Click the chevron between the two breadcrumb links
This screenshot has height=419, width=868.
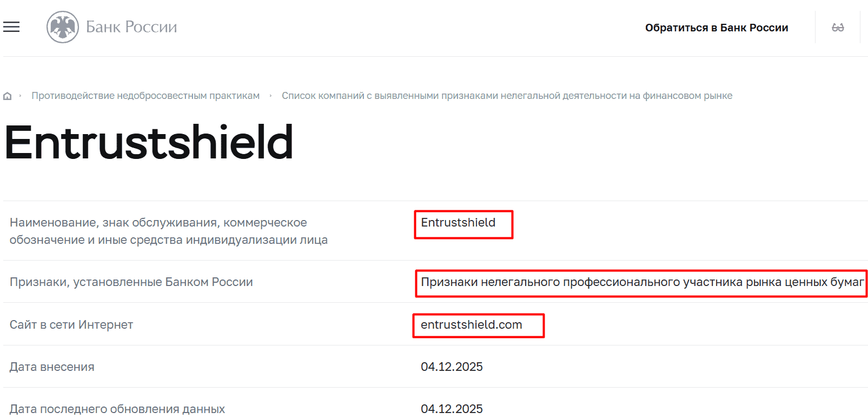pos(269,95)
